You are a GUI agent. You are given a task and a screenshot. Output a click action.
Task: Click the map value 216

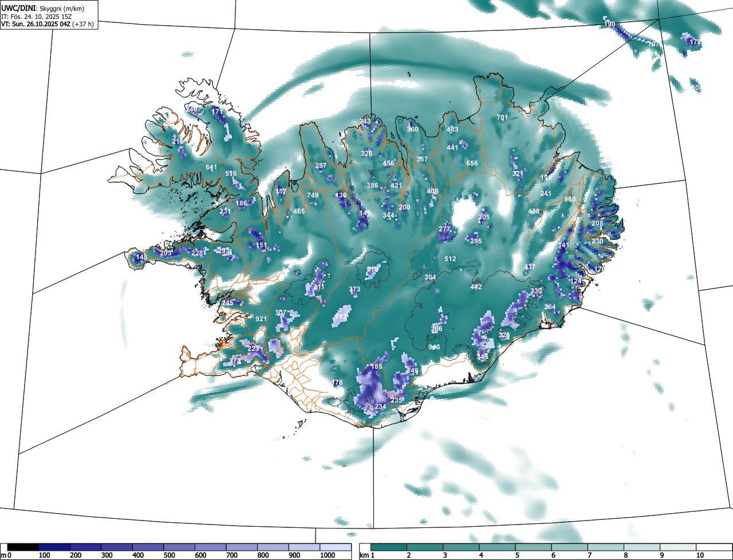(x=178, y=141)
